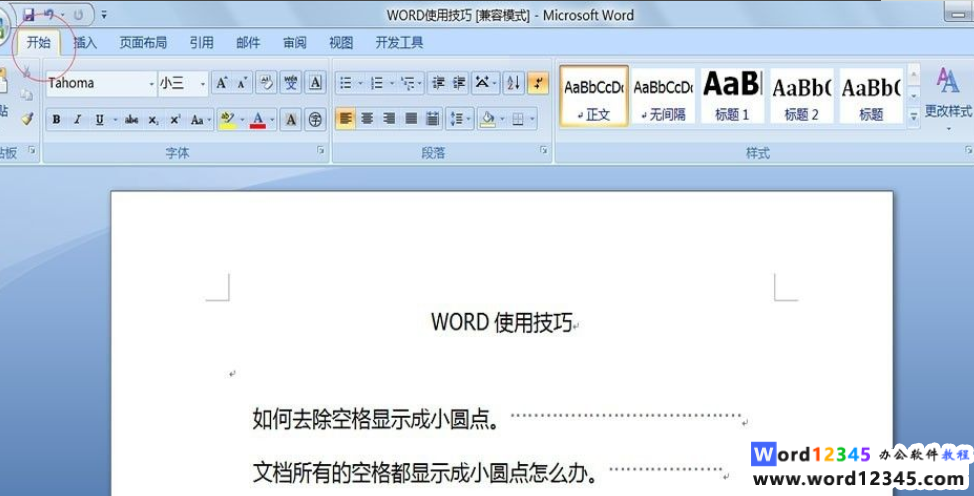Open Change Case (Aa) dropdown
Screen dimensions: 974x496
tap(199, 120)
